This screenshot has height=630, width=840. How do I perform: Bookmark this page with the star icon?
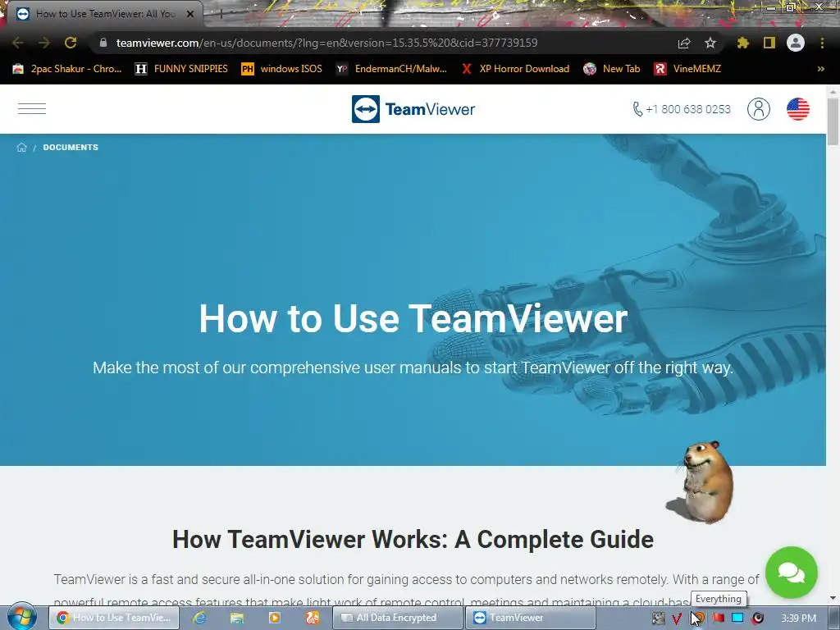point(710,43)
